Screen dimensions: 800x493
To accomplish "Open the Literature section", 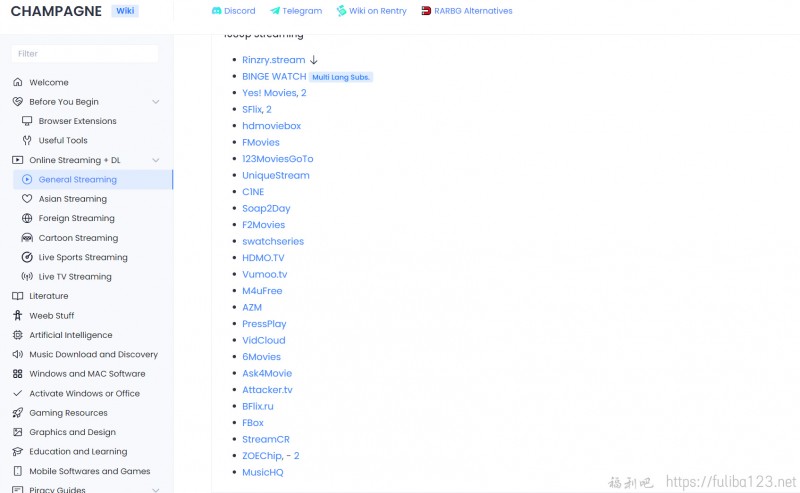I will click(x=48, y=296).
